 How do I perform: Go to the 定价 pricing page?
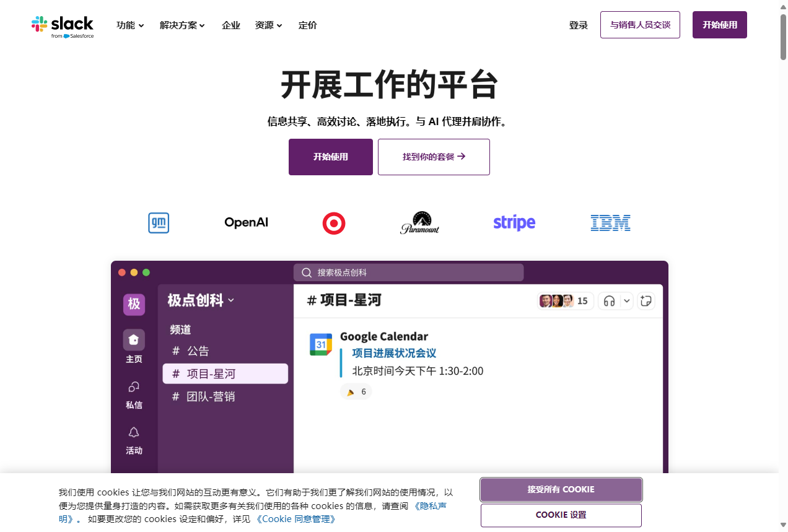pos(307,25)
